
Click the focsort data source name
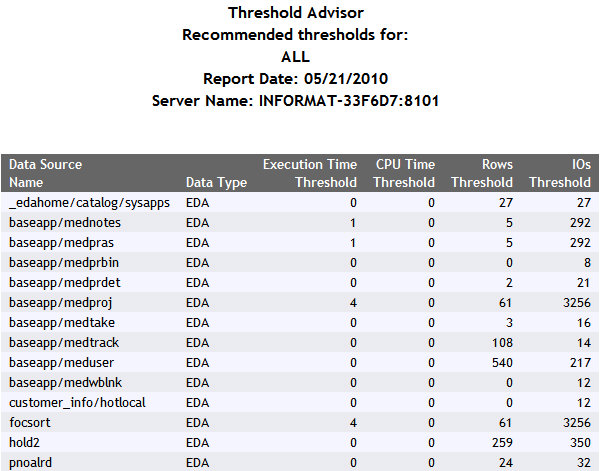[x=29, y=422]
